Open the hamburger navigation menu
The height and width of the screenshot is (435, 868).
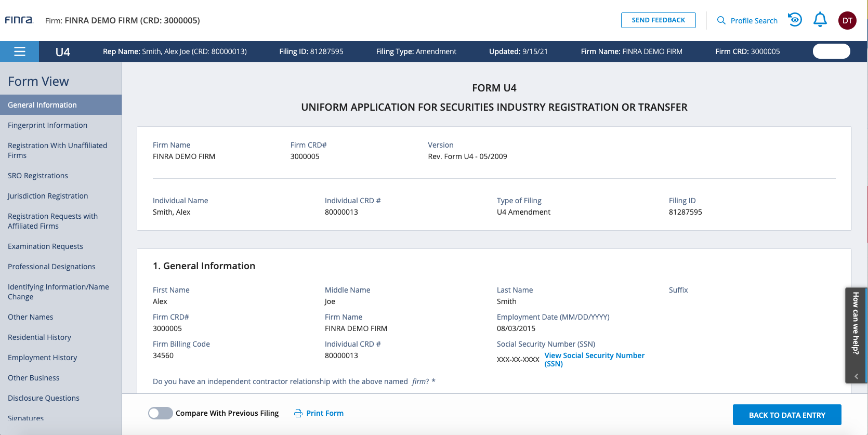[x=20, y=51]
